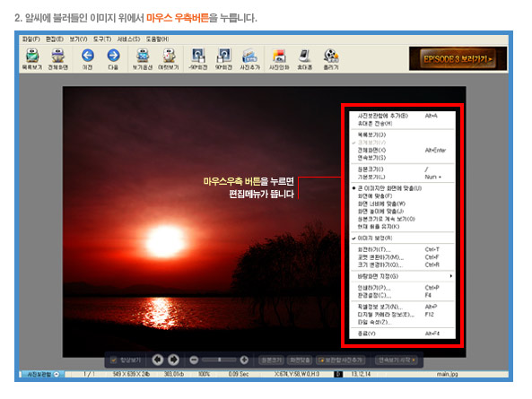Rotate image -90 degrees via toolbar
532x399 pixels.
[x=198, y=59]
